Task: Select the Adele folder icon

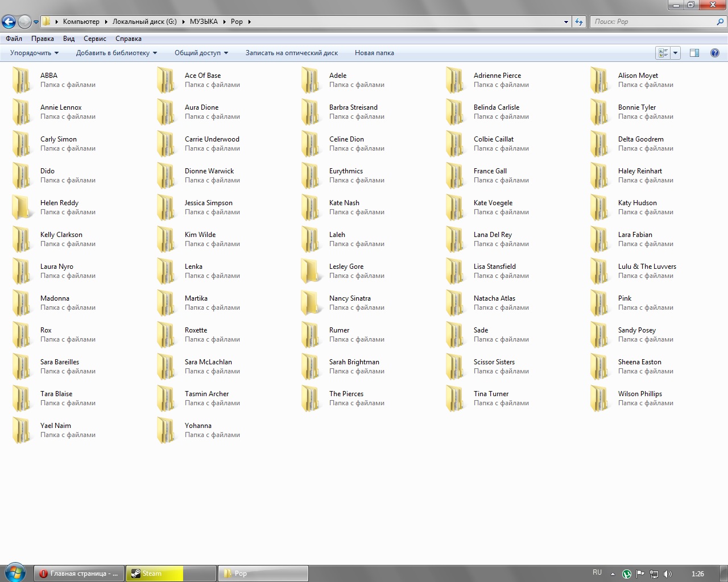Action: click(x=311, y=80)
